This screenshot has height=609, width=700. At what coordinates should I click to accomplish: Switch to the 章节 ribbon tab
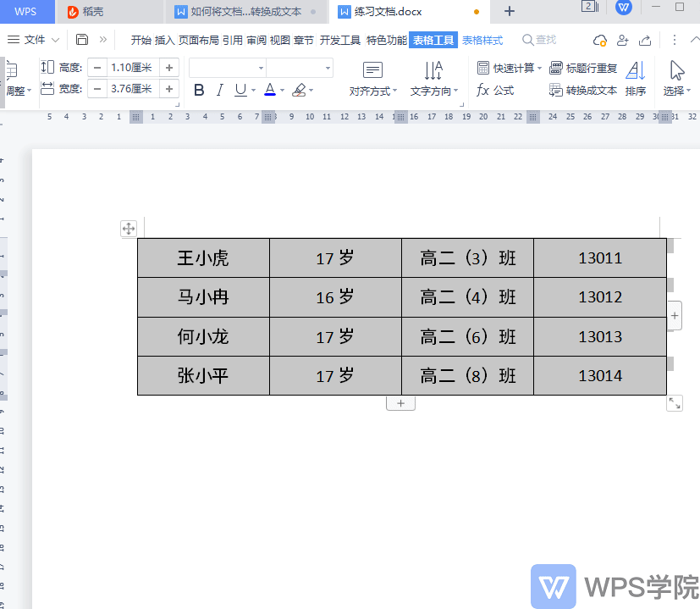(x=304, y=40)
